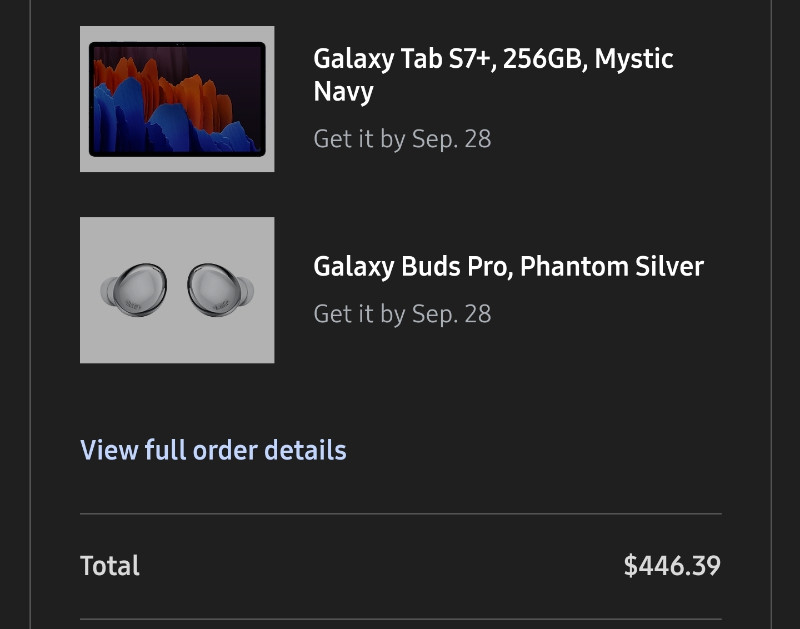This screenshot has height=629, width=800.
Task: Open the Galaxy Buds Pro product thumbnail
Action: 177,290
